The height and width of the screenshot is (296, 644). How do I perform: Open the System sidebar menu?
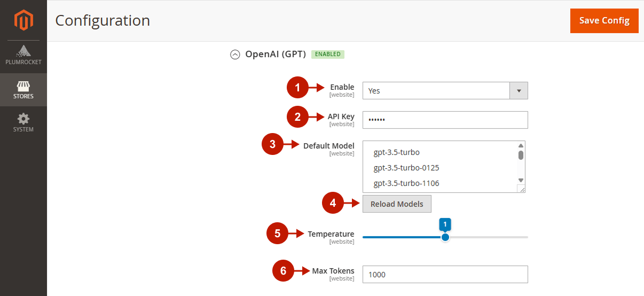23,123
